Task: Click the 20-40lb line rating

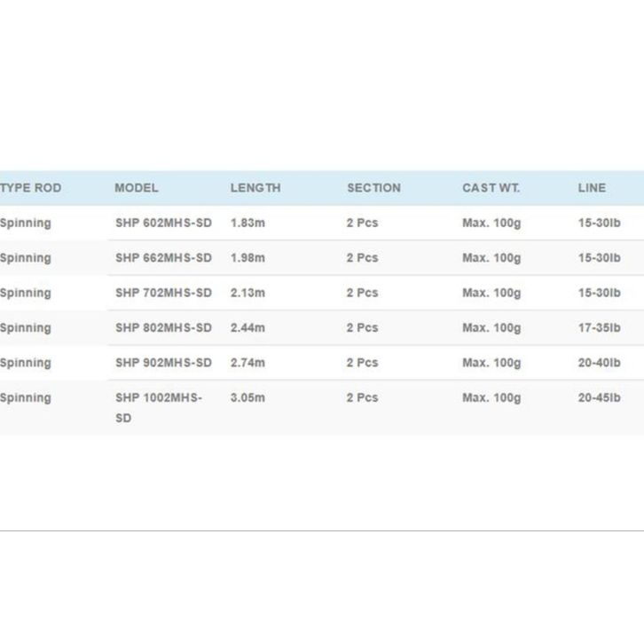Action: click(599, 363)
